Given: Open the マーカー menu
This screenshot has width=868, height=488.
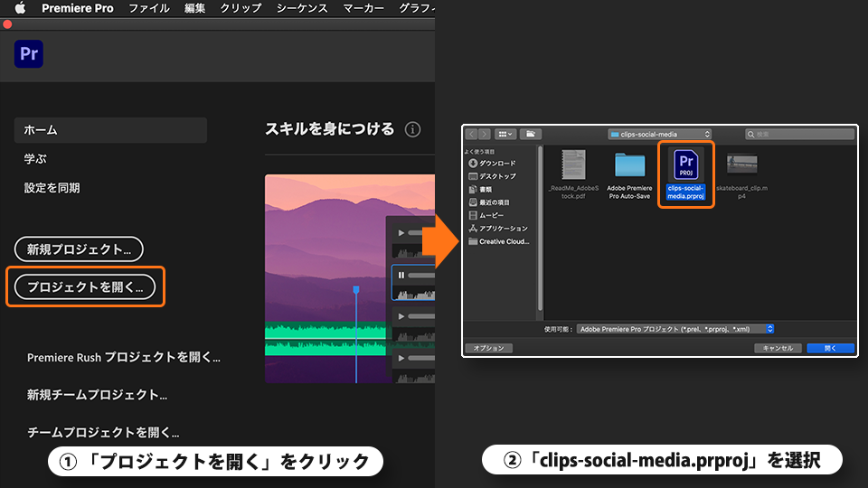Looking at the screenshot, I should (x=363, y=8).
